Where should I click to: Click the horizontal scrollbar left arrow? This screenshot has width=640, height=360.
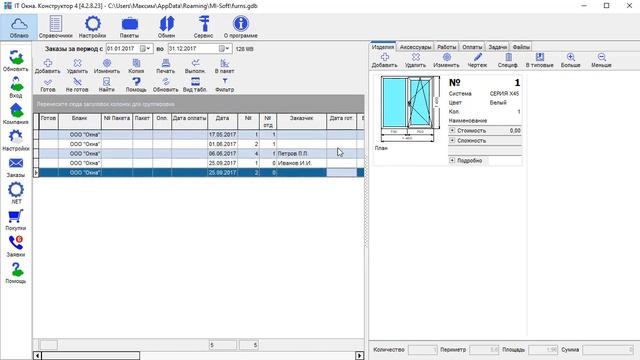pos(37,356)
